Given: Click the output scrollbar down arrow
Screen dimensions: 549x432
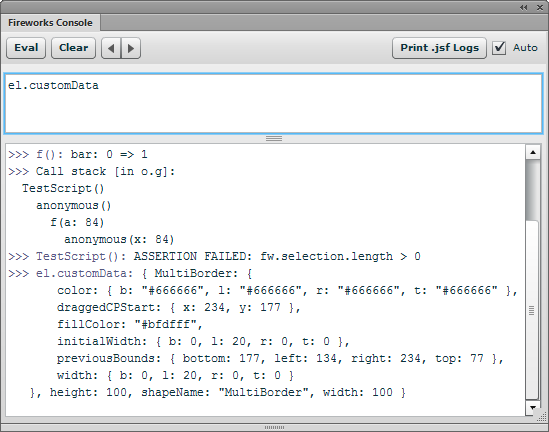Looking at the screenshot, I should point(533,407).
